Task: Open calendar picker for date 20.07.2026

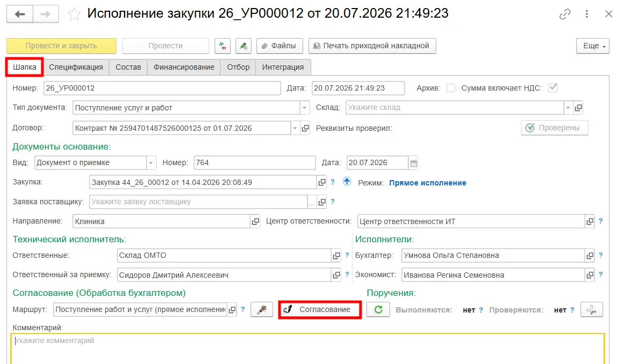Action: tap(413, 163)
